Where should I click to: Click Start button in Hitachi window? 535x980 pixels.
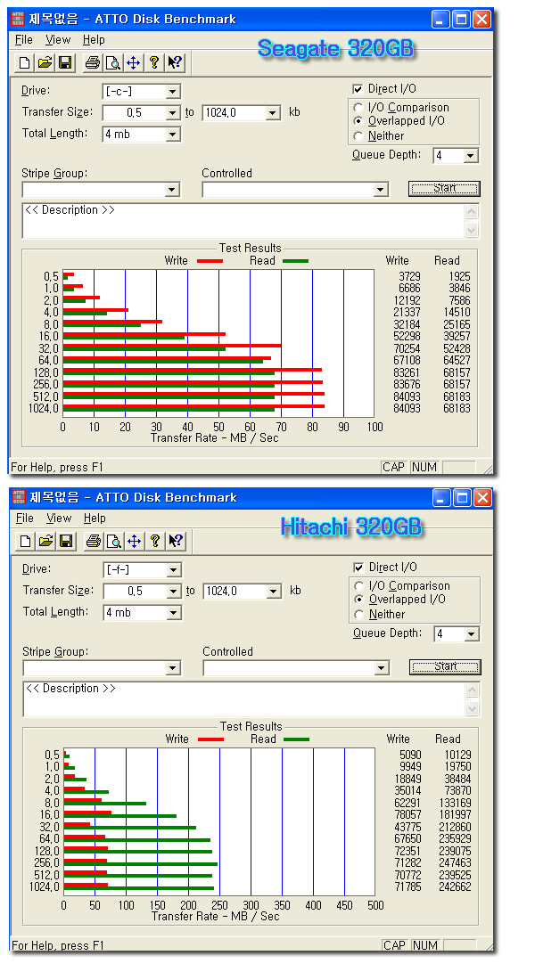(445, 667)
